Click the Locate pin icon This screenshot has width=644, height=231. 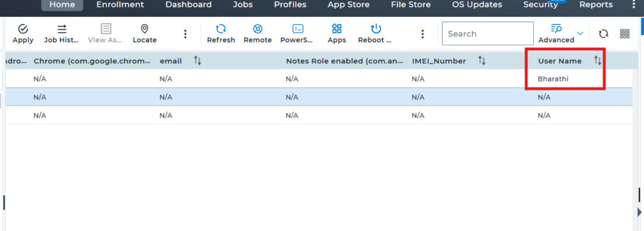145,29
